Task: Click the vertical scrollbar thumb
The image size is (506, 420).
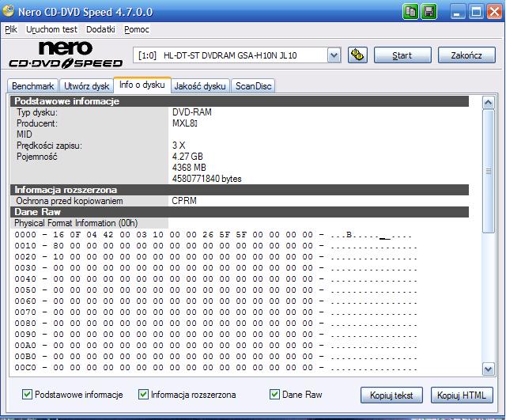Action: coord(489,171)
